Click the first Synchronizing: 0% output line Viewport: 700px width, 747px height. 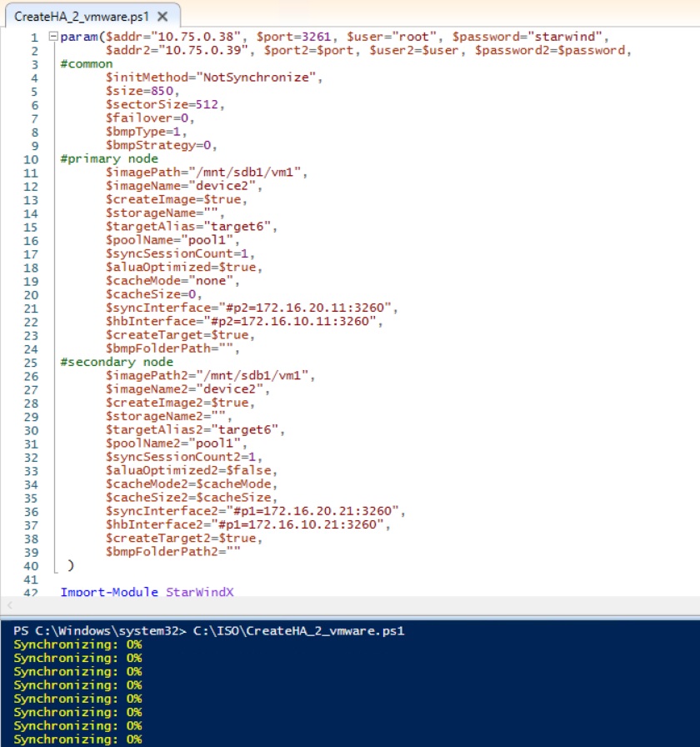pyautogui.click(x=77, y=644)
